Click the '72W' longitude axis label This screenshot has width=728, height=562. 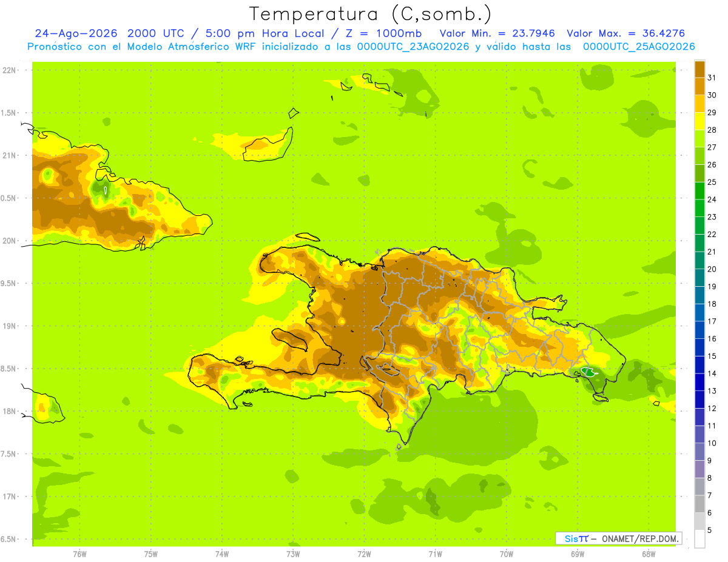point(364,554)
